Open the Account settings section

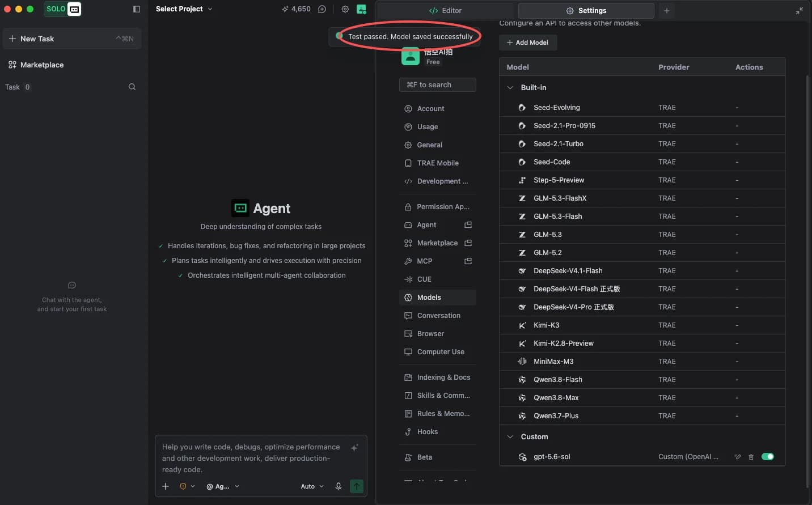(438, 109)
